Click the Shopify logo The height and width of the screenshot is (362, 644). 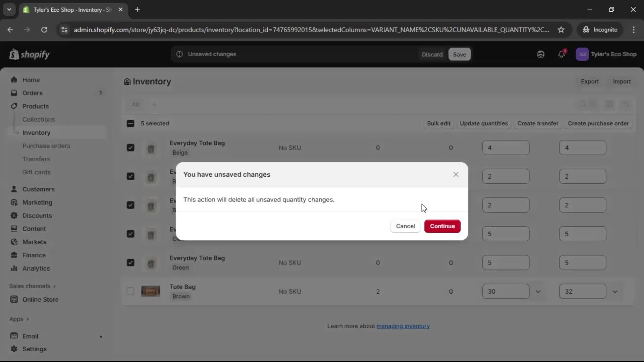[x=30, y=54]
